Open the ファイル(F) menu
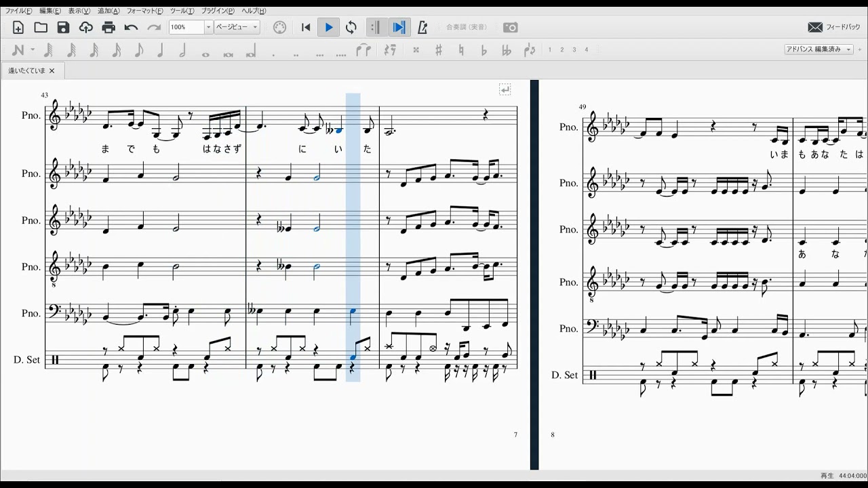The height and width of the screenshot is (488, 868). [18, 11]
